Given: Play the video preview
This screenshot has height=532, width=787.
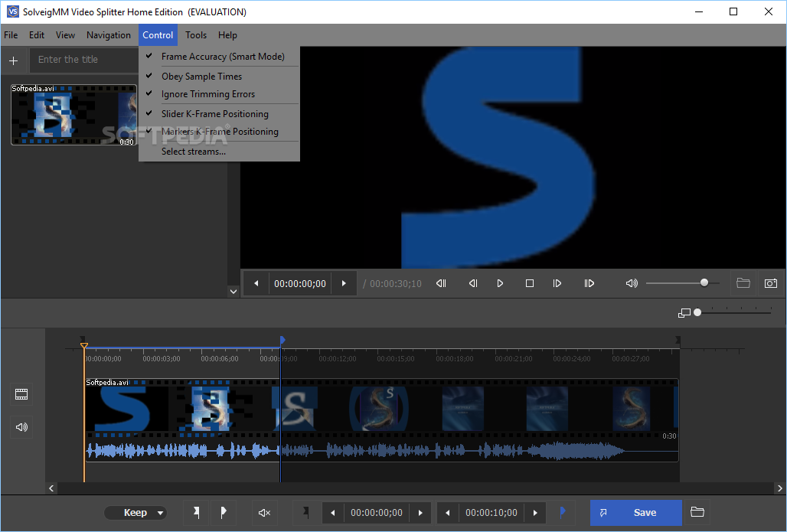Looking at the screenshot, I should (500, 283).
